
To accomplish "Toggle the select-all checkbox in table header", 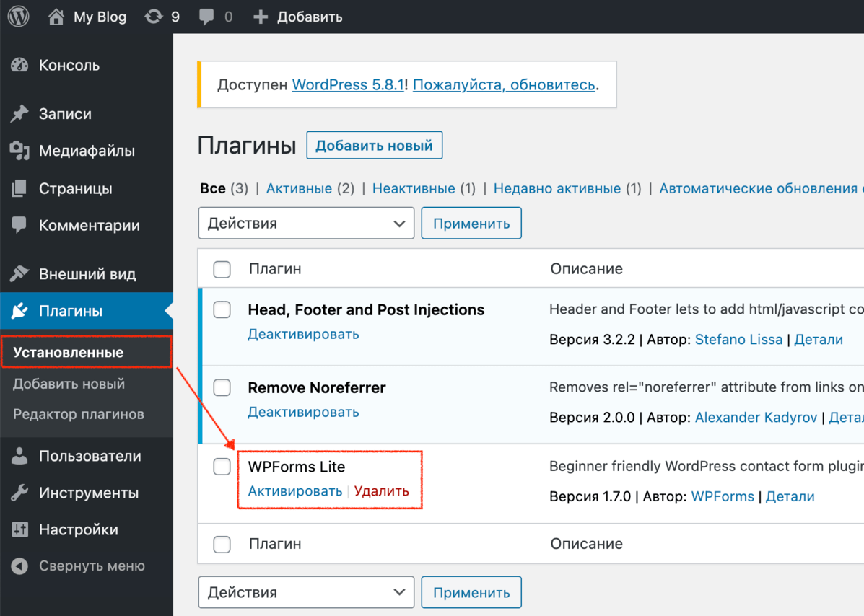I will 222,269.
